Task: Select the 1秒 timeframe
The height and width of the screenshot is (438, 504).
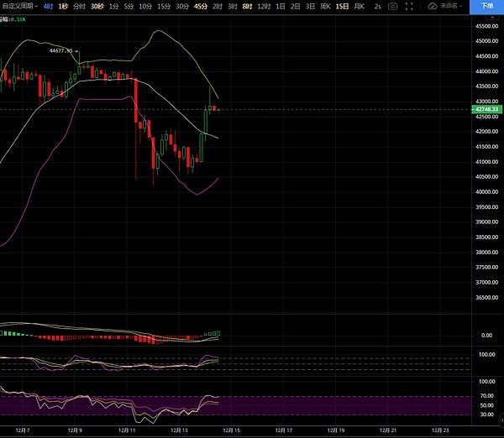Action: (64, 6)
